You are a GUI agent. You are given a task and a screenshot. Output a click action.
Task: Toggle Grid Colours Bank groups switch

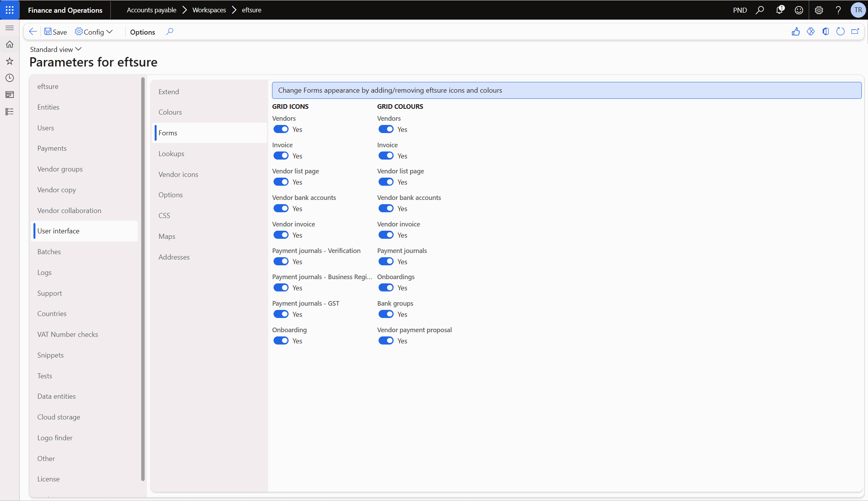pos(386,314)
